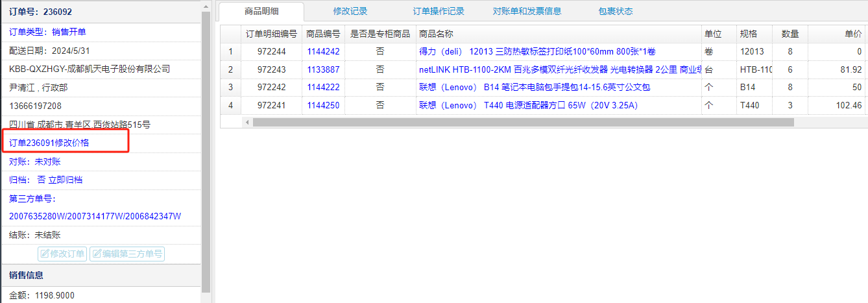Click the 商品名称 column header
Screen dimensions: 868x303
click(x=559, y=34)
